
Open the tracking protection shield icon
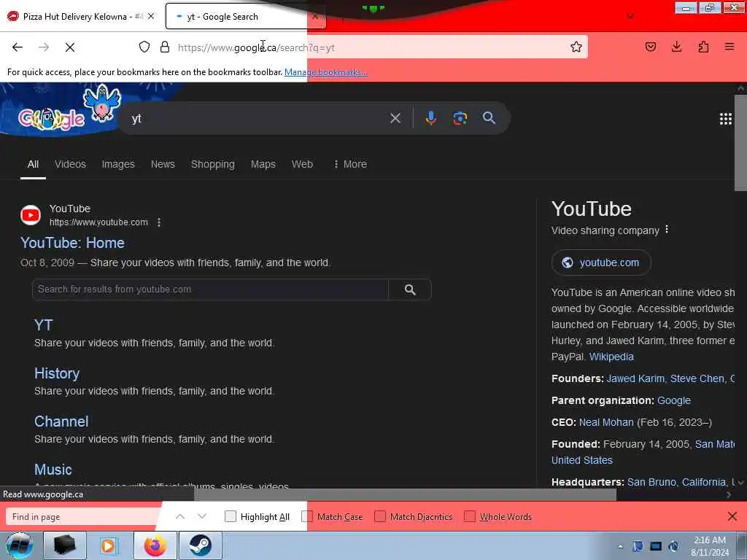144,47
